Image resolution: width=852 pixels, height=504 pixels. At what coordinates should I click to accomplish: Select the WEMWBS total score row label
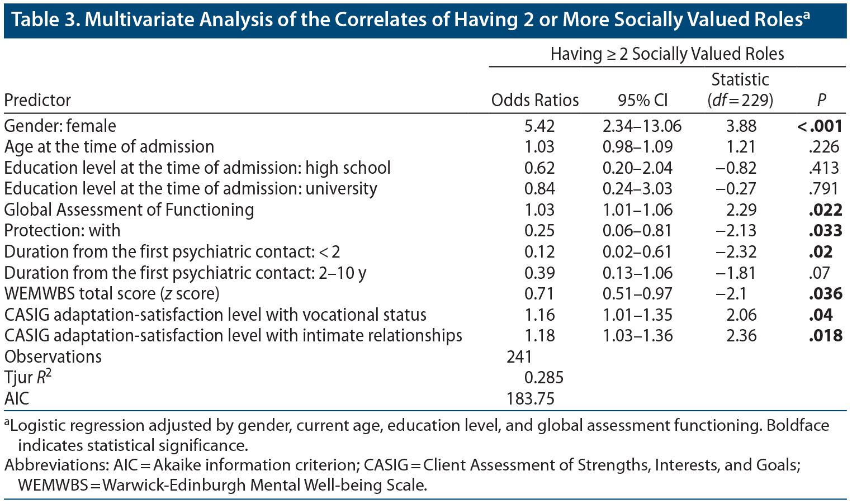click(112, 293)
